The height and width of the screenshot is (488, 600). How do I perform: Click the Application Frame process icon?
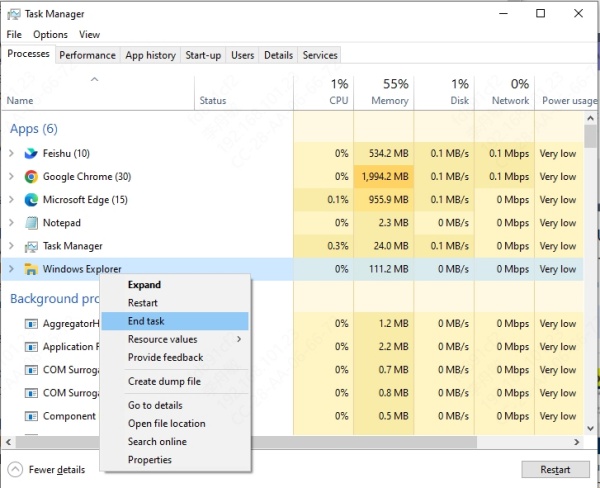pos(31,347)
